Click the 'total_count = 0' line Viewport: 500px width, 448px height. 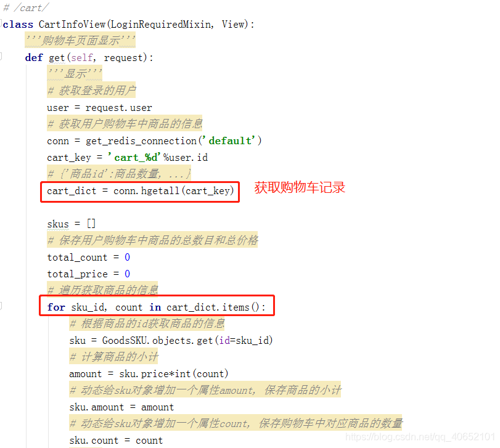[89, 257]
